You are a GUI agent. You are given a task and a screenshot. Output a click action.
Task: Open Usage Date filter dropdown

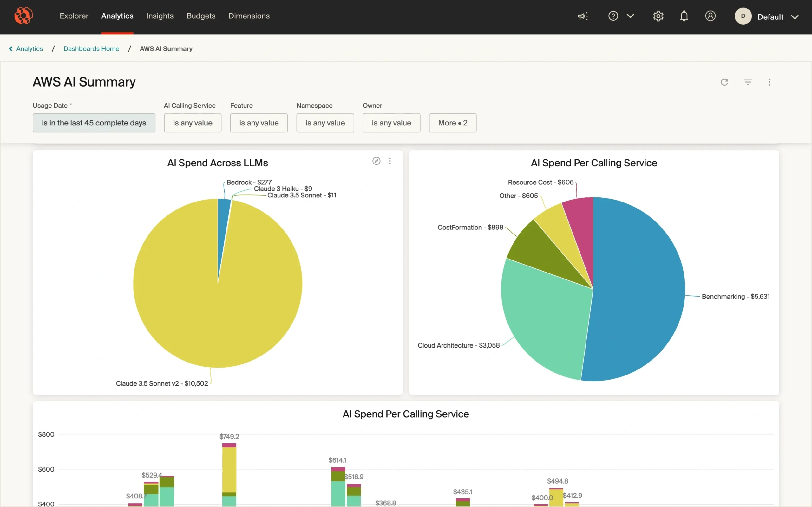coord(94,123)
